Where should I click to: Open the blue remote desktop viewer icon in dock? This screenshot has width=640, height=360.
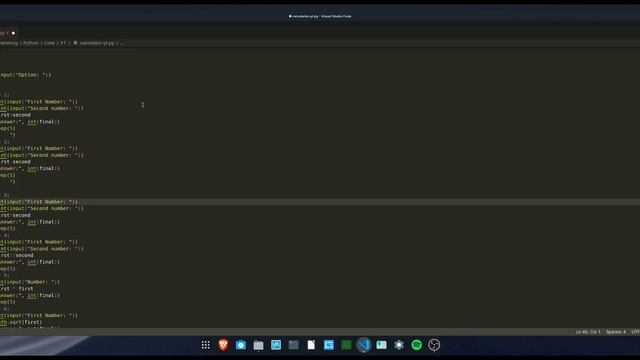coord(329,345)
